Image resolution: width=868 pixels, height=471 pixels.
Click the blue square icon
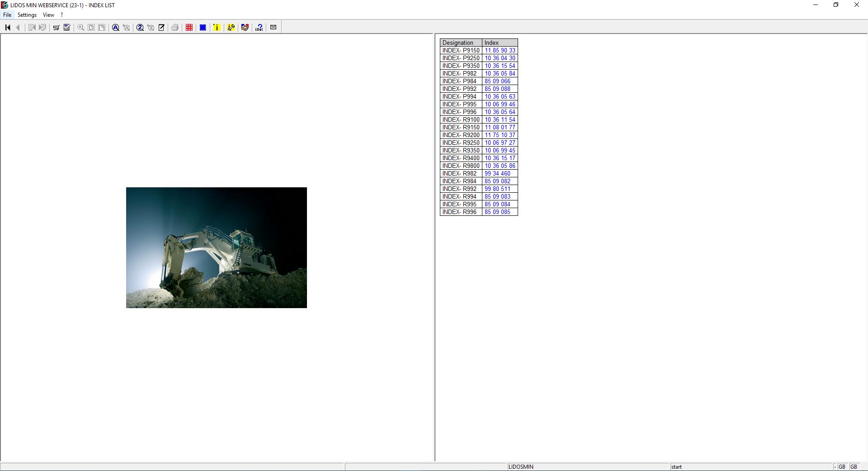pos(203,28)
